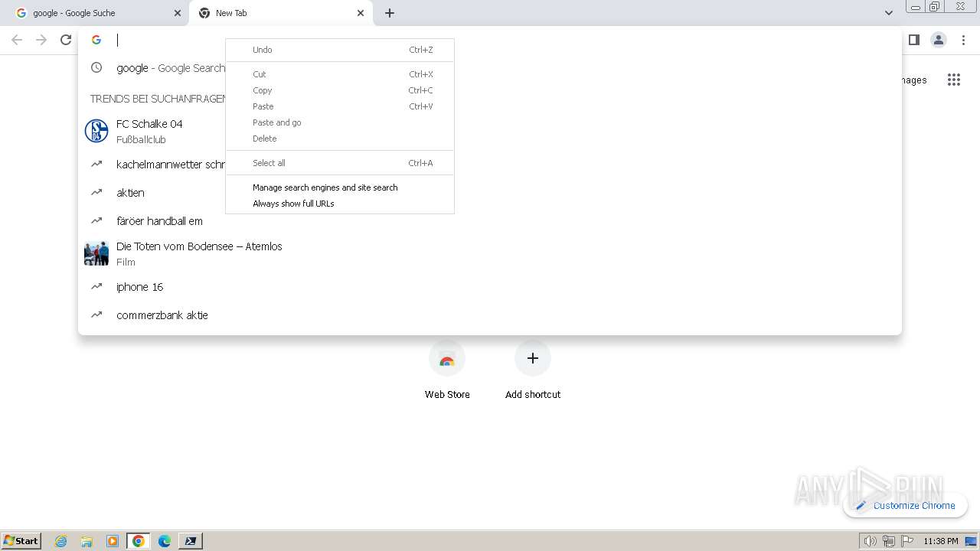Toggle Always show full URLs option
The width and height of the screenshot is (980, 551).
click(x=340, y=204)
